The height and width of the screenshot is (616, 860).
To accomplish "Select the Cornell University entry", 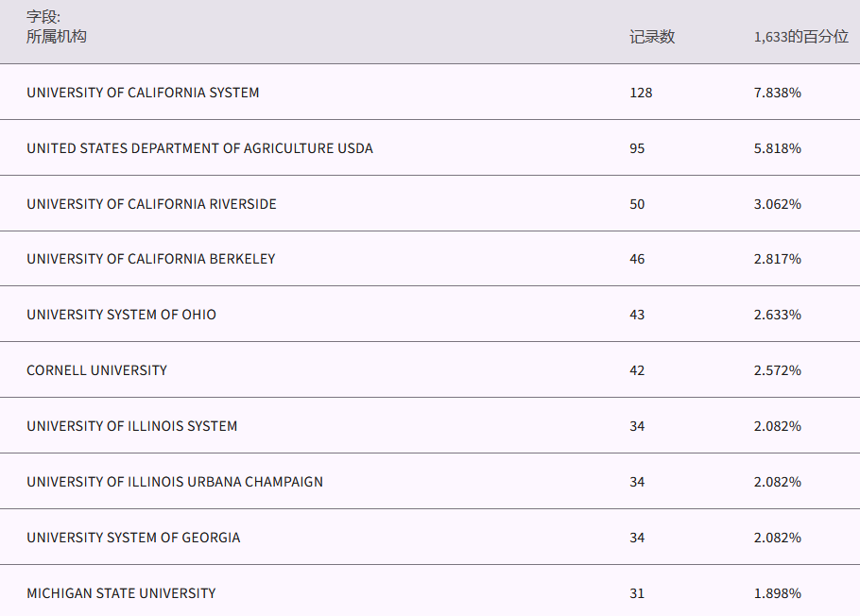I will (96, 370).
